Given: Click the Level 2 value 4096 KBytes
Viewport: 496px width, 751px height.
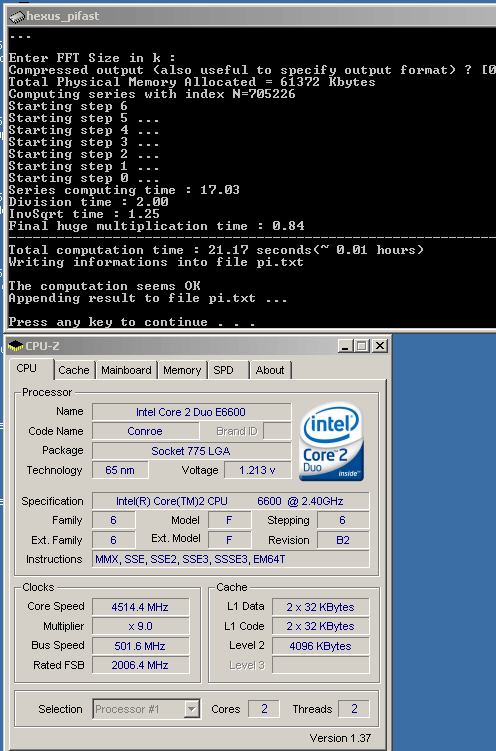Looking at the screenshot, I should tap(321, 646).
